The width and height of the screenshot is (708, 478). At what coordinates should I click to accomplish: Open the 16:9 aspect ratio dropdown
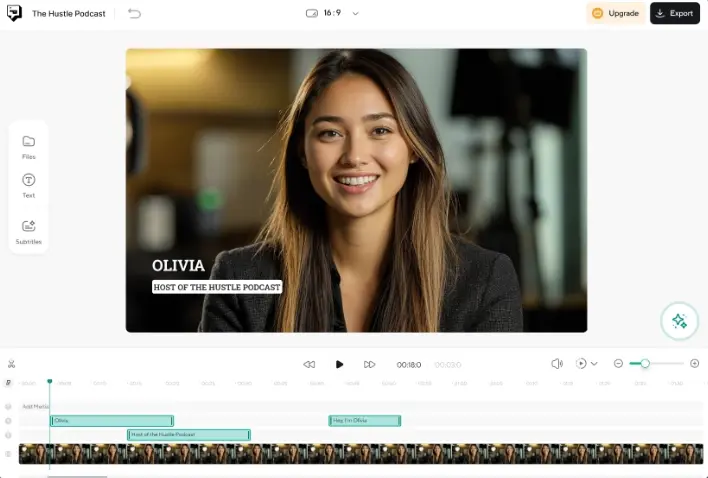(x=355, y=14)
